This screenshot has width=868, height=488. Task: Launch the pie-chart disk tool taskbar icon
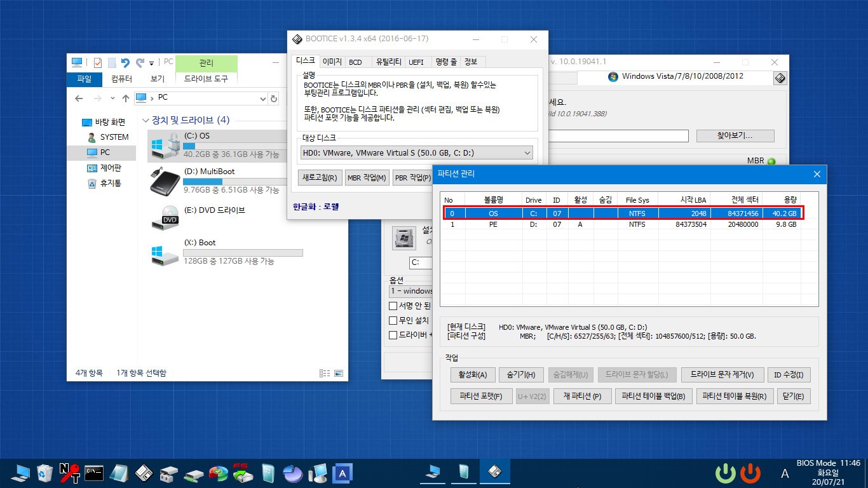(x=293, y=473)
